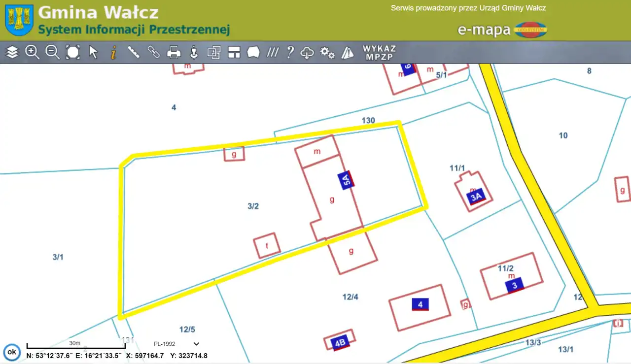Zoom to full map extent

click(73, 52)
